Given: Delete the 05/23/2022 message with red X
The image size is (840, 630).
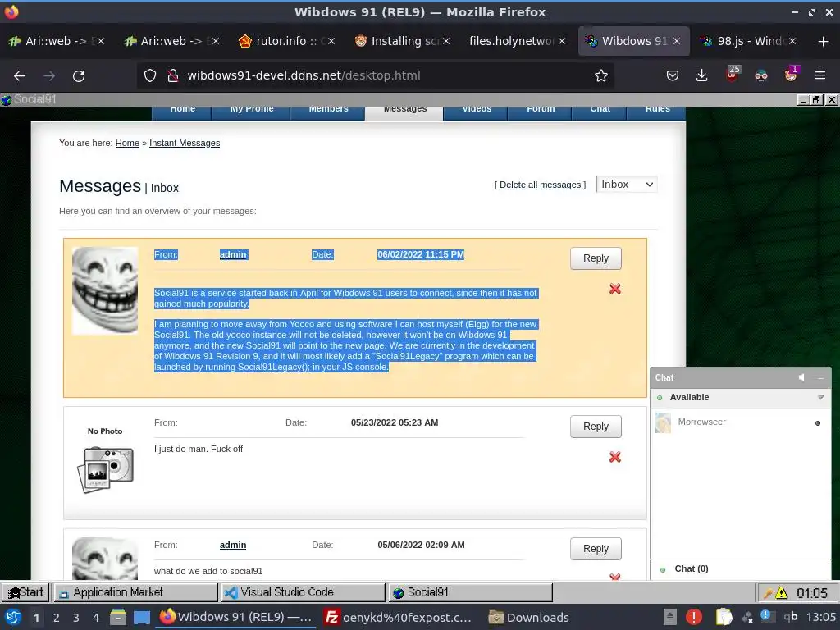Looking at the screenshot, I should point(615,457).
